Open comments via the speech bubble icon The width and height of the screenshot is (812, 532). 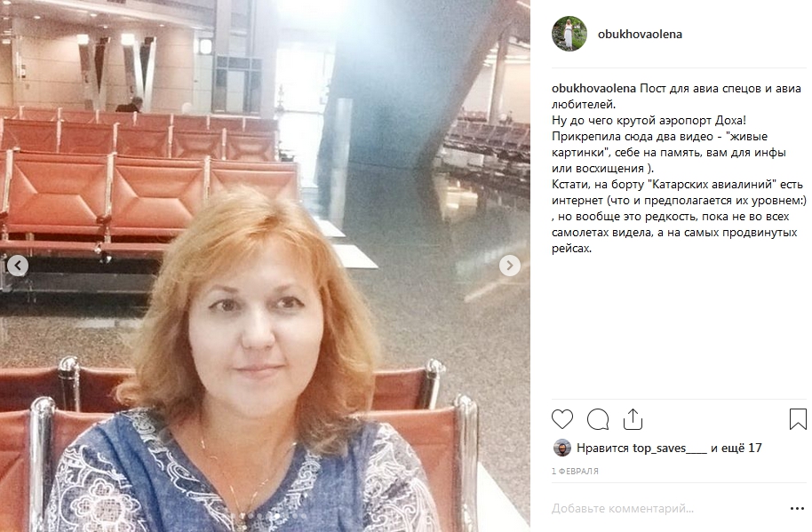click(x=598, y=419)
